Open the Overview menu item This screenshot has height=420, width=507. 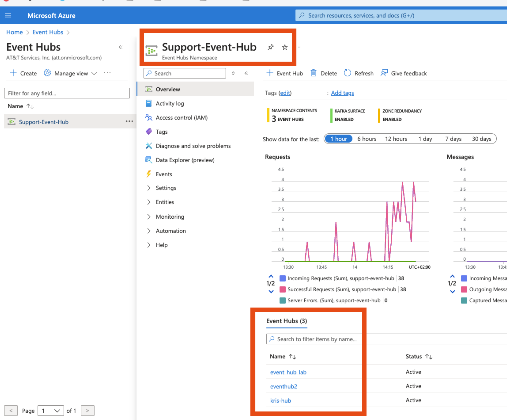click(195, 89)
